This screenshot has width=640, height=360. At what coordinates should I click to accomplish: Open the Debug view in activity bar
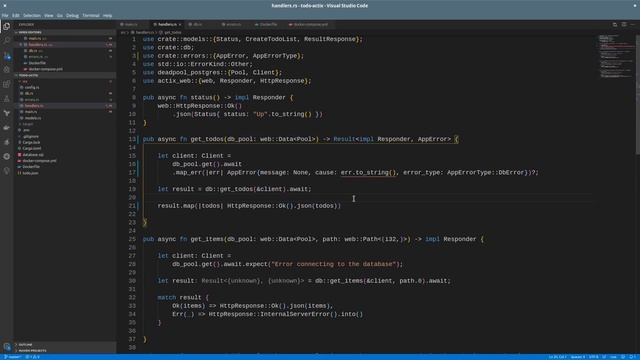click(7, 70)
